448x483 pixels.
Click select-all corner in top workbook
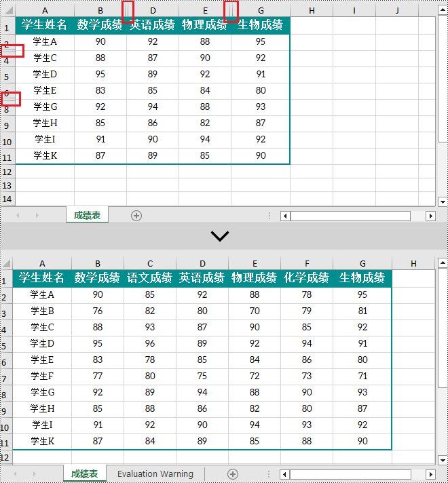9,10
